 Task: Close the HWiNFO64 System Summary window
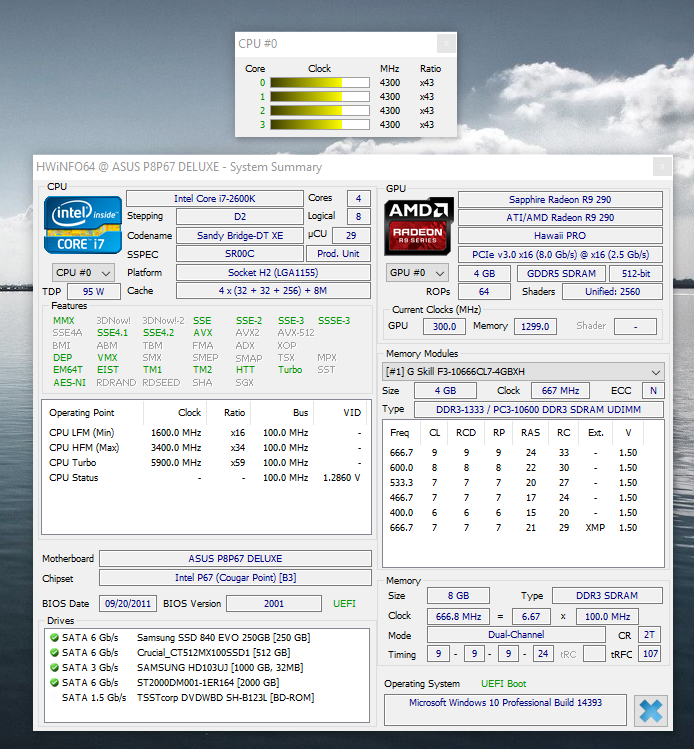tap(662, 167)
